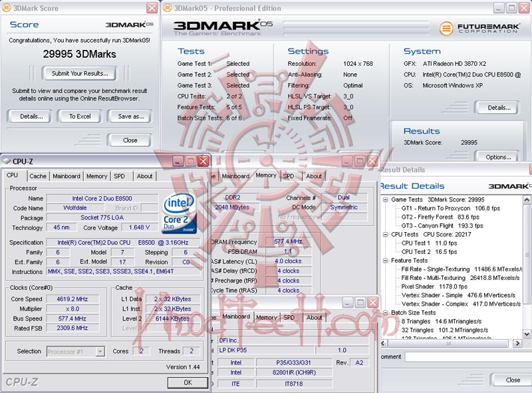
Task: Select GT2 - Firefly Forest row
Action: [x=440, y=217]
